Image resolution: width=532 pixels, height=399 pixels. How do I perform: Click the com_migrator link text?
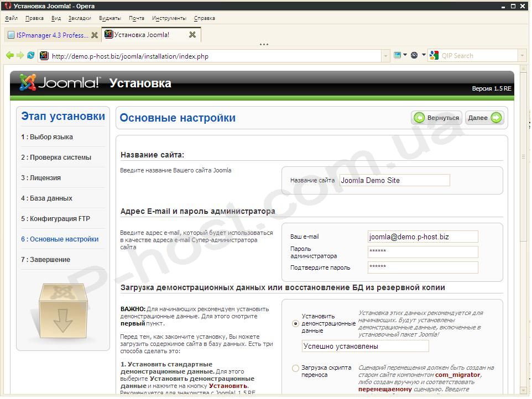tap(458, 375)
